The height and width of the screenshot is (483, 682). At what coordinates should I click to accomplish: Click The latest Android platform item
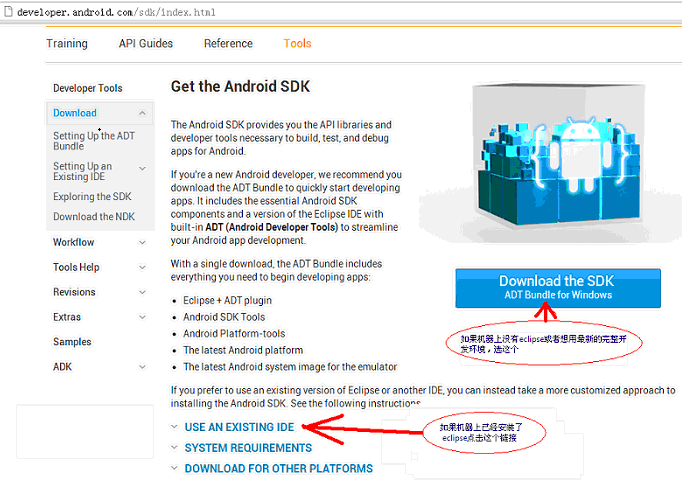pyautogui.click(x=243, y=350)
